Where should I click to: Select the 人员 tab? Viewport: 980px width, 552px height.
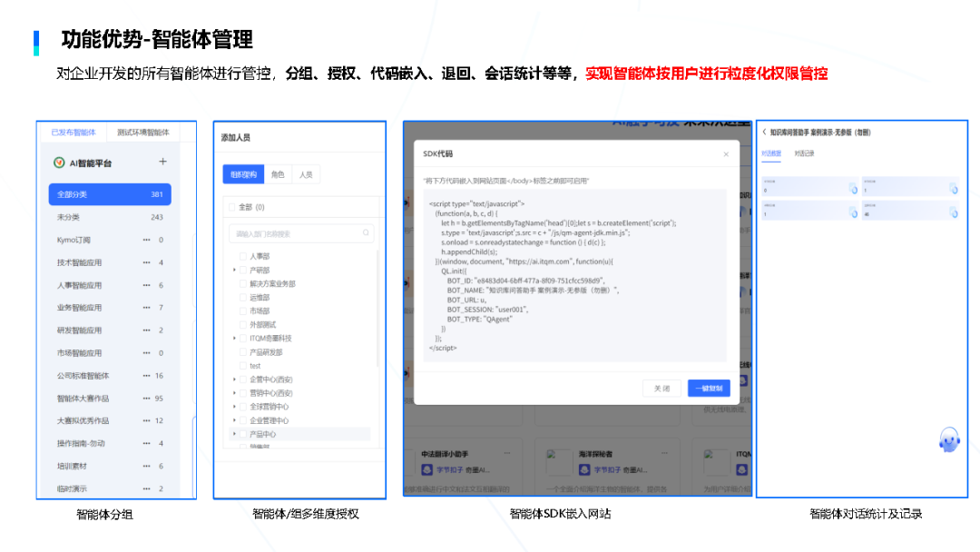coord(306,174)
